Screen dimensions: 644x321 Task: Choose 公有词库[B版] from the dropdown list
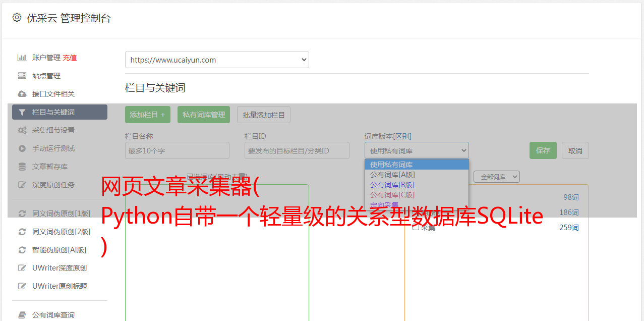pos(417,185)
